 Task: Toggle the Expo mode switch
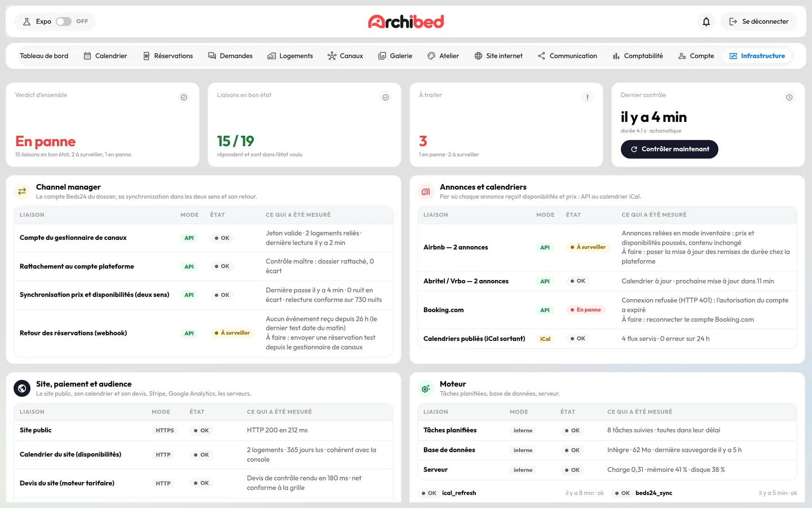64,21
